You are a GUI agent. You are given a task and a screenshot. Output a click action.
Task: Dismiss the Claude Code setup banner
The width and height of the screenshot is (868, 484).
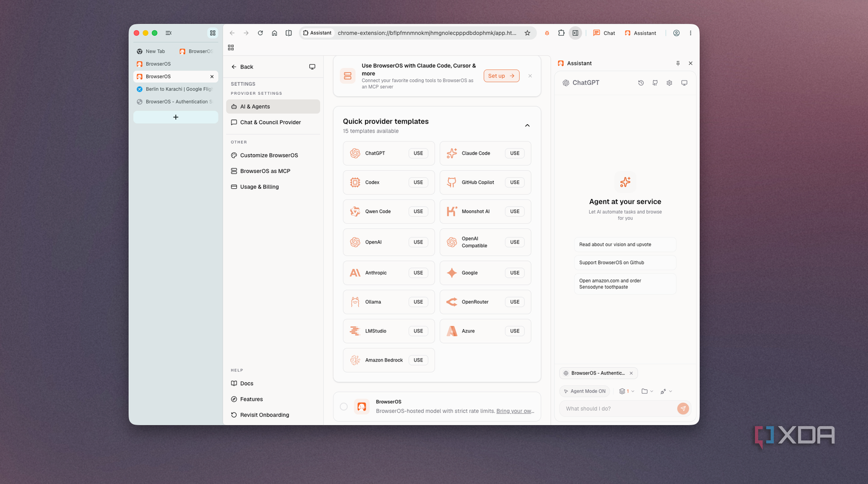click(530, 76)
